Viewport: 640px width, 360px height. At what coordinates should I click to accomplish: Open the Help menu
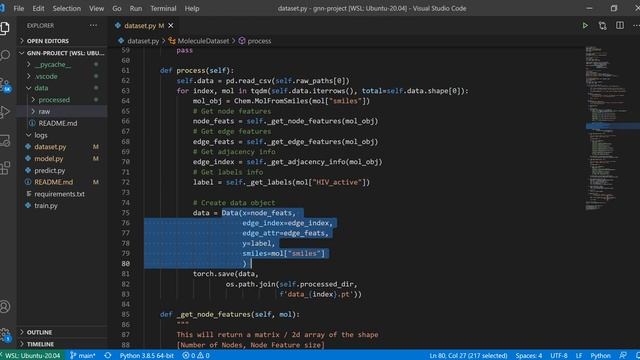(192, 8)
